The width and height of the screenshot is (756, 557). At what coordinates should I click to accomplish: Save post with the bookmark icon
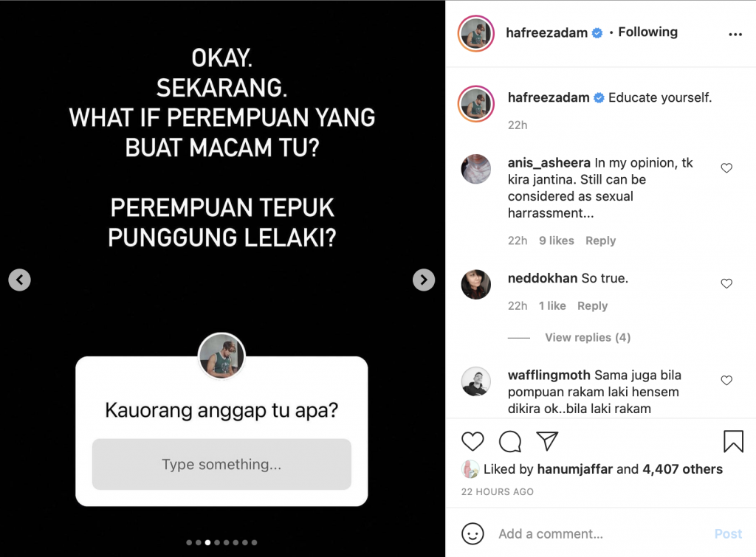tap(733, 441)
